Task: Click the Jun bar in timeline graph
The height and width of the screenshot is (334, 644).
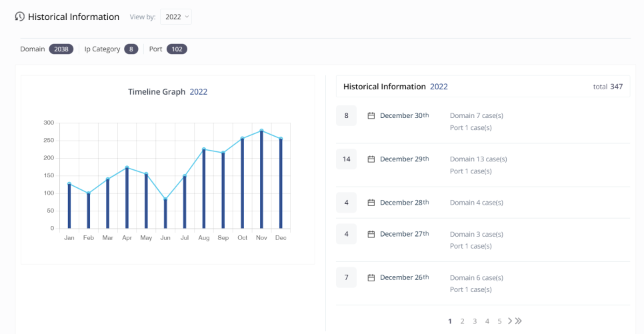Action: tap(165, 213)
